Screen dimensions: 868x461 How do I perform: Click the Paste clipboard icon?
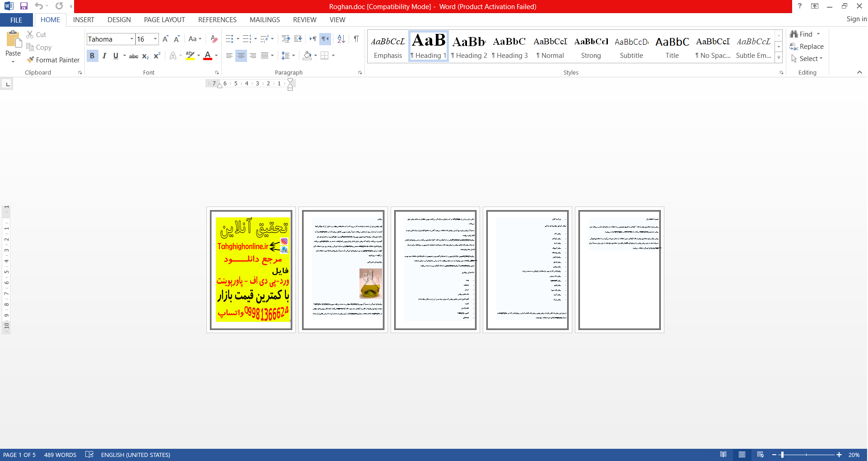[13, 40]
